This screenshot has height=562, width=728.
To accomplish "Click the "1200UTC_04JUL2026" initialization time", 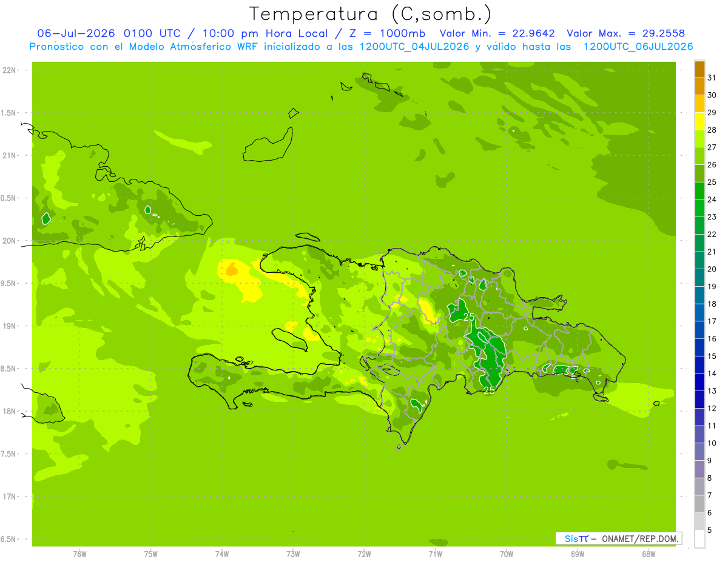I will pyautogui.click(x=414, y=47).
